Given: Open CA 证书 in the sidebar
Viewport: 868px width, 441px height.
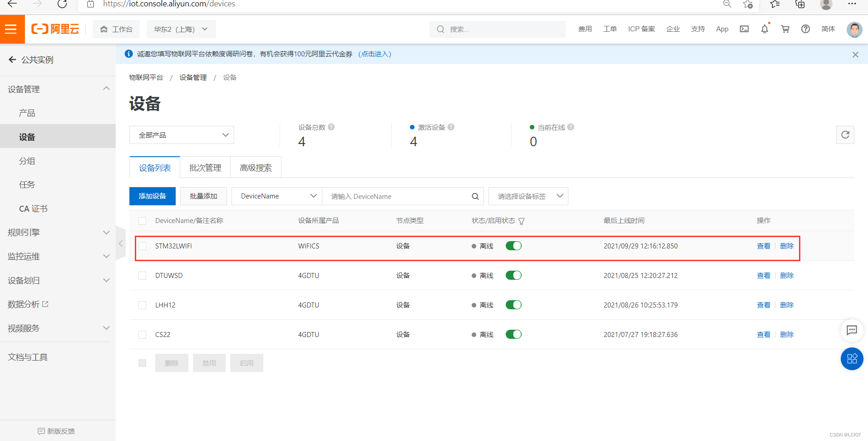Looking at the screenshot, I should [x=33, y=209].
